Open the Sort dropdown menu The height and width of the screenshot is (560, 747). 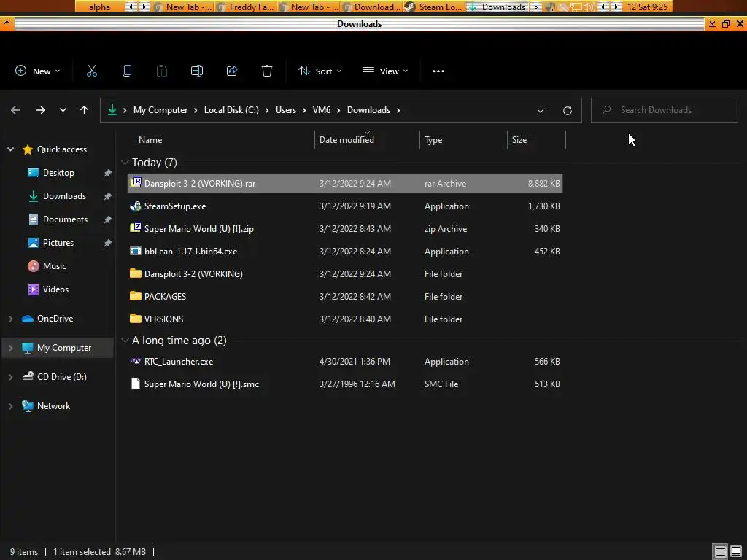click(x=320, y=71)
